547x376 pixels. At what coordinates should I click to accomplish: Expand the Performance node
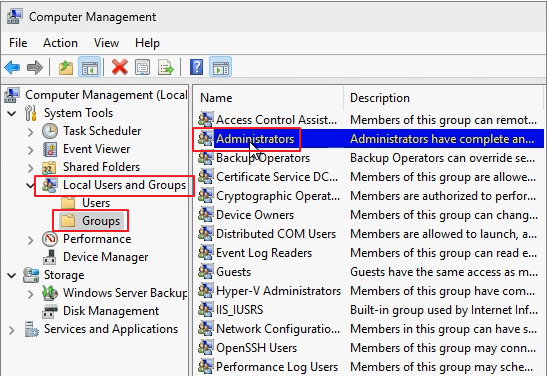point(31,240)
